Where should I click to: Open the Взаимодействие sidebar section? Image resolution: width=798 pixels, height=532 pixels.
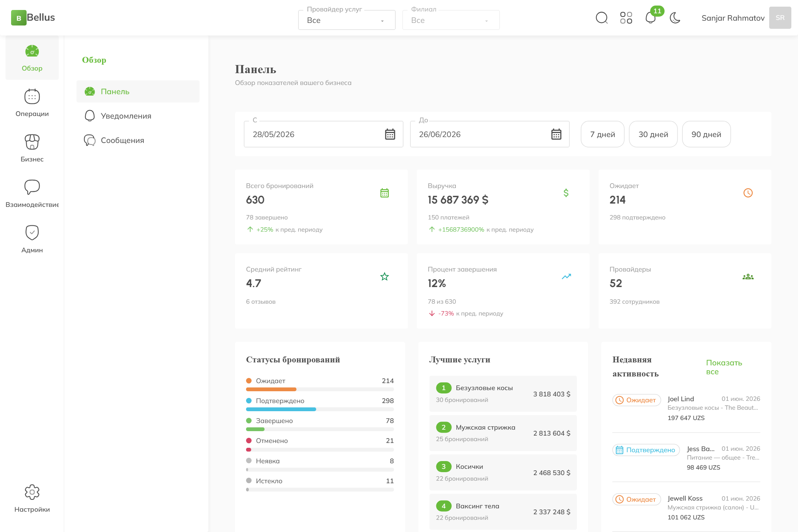[x=32, y=194]
